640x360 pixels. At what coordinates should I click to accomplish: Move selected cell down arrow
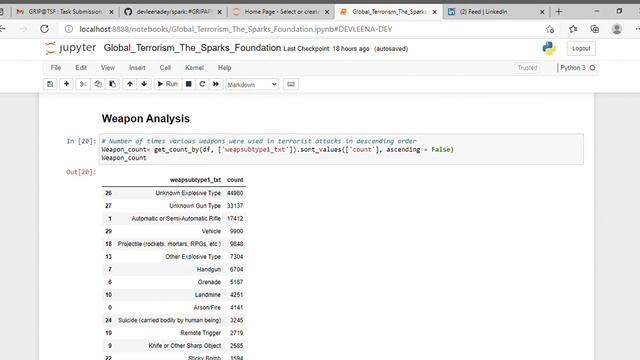click(144, 84)
